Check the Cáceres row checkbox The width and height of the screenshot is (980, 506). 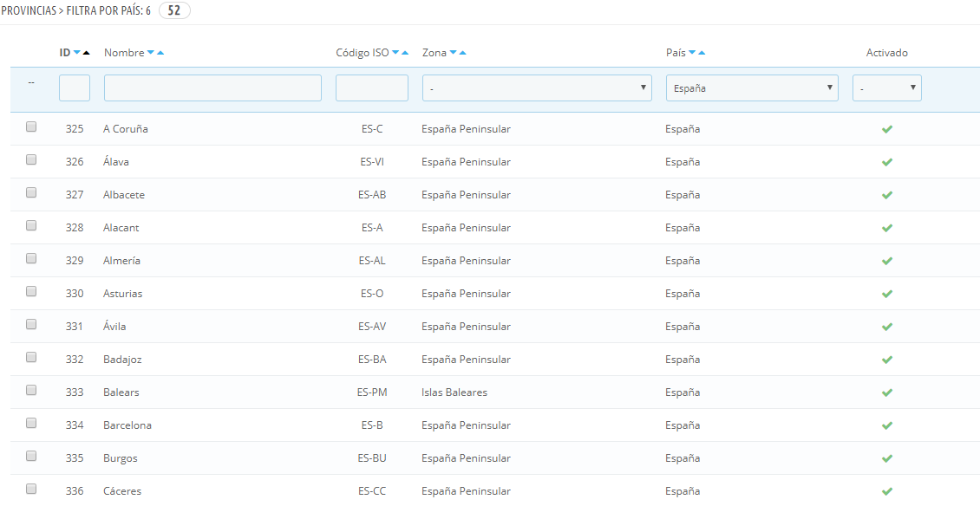(31, 490)
